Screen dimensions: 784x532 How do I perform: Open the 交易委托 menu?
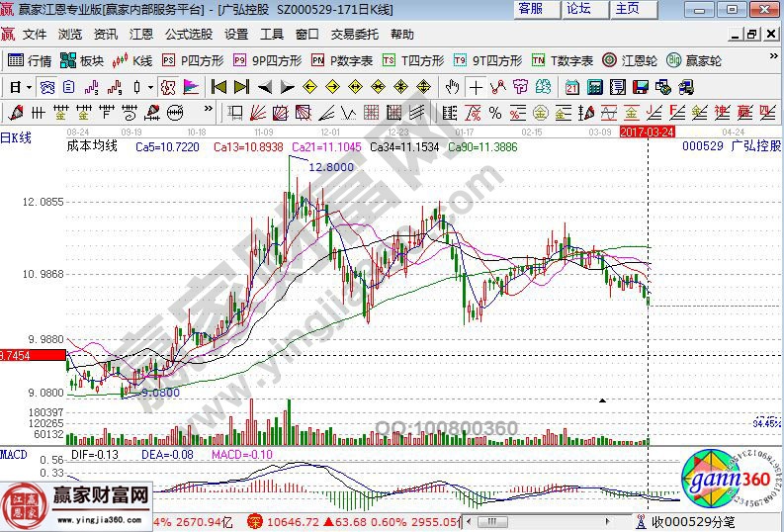click(354, 34)
